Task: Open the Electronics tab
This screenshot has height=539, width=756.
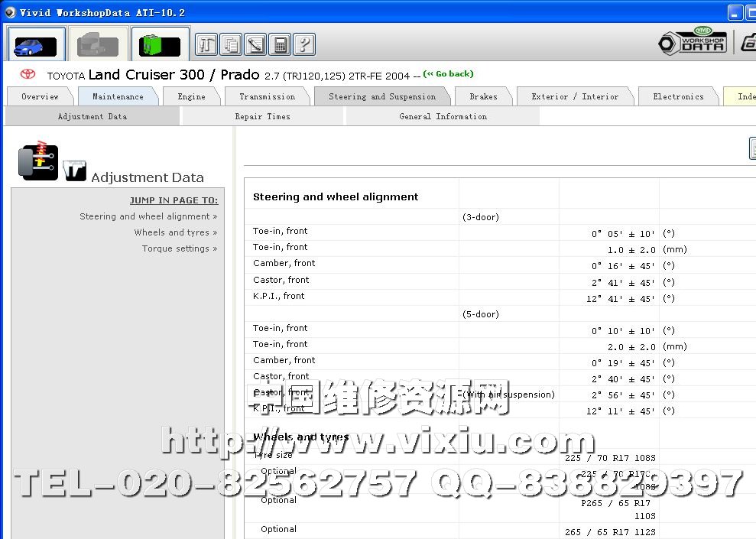Action: 678,97
